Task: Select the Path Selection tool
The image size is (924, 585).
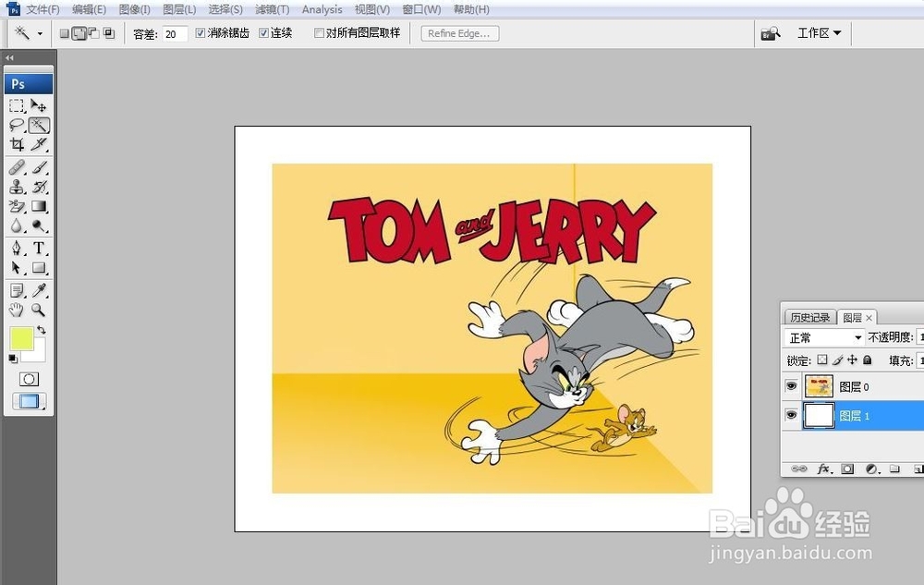Action: 17,267
